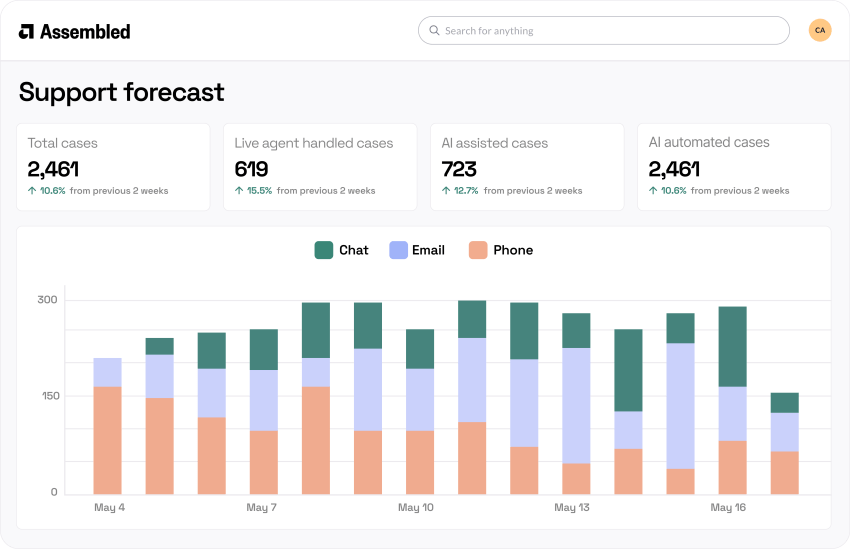Click the May 7 axis label
Viewport: 850px width, 549px height.
pos(261,508)
